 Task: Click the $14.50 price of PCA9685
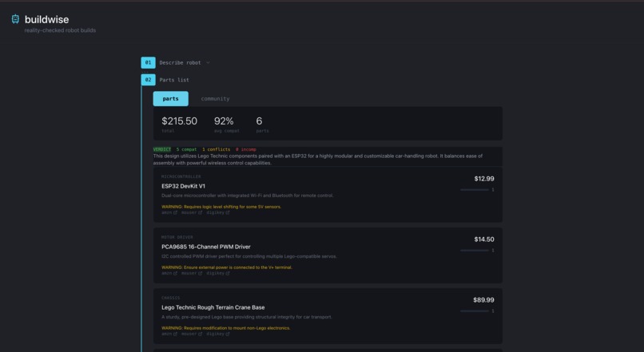[484, 239]
